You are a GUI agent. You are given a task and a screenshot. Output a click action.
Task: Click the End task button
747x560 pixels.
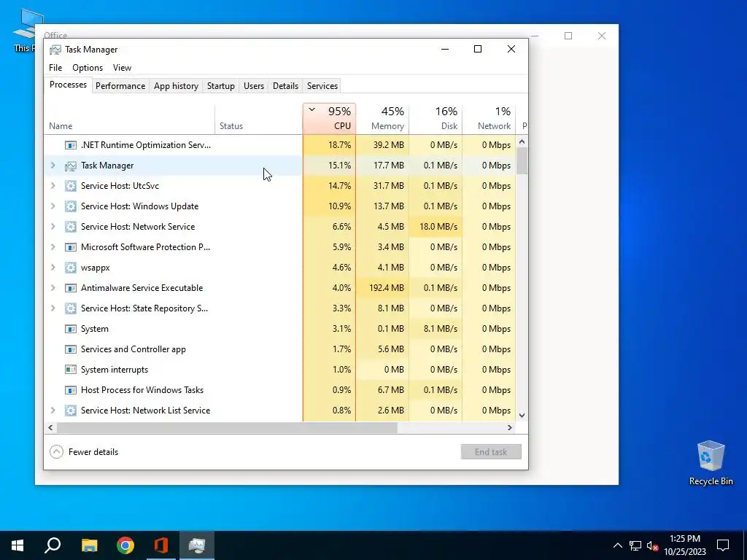[x=491, y=452]
